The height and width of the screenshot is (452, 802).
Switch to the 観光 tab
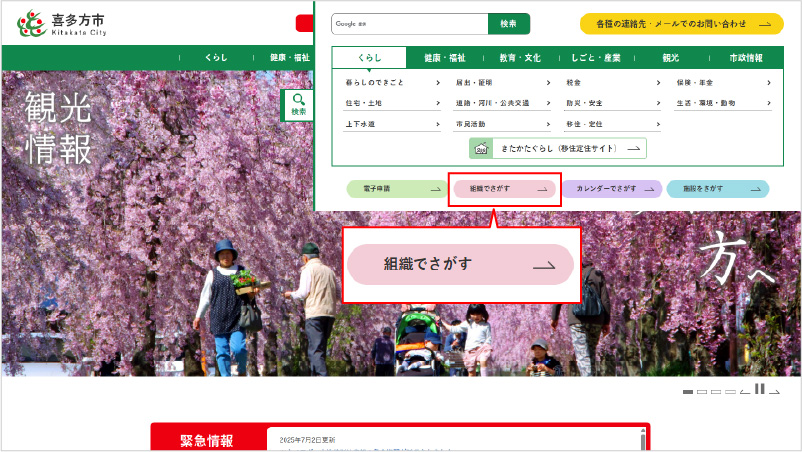tap(671, 58)
